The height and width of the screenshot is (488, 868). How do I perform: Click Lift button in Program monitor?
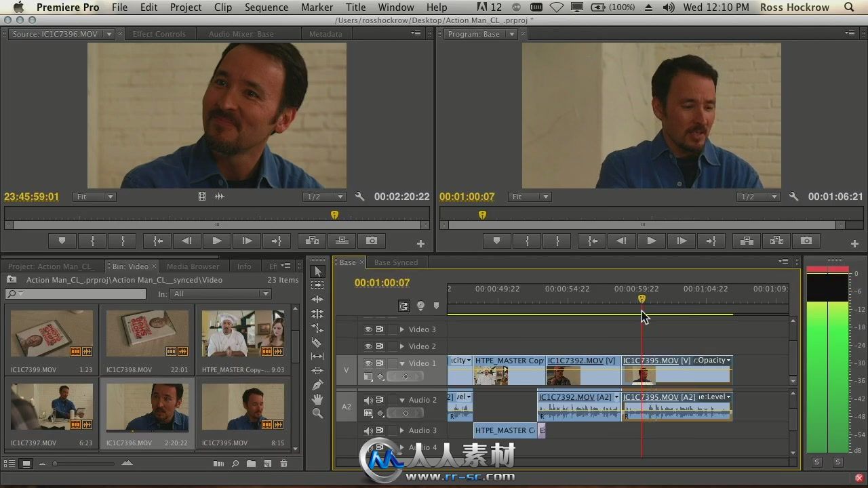point(747,241)
